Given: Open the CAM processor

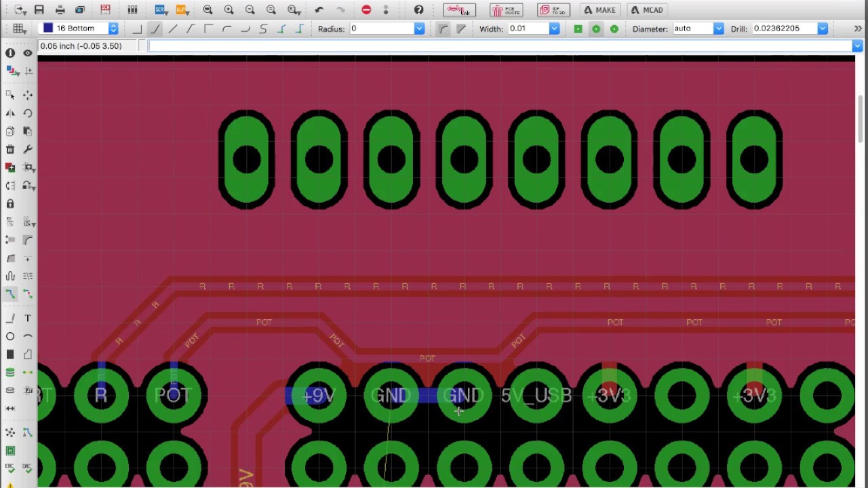Looking at the screenshot, I should (x=80, y=10).
